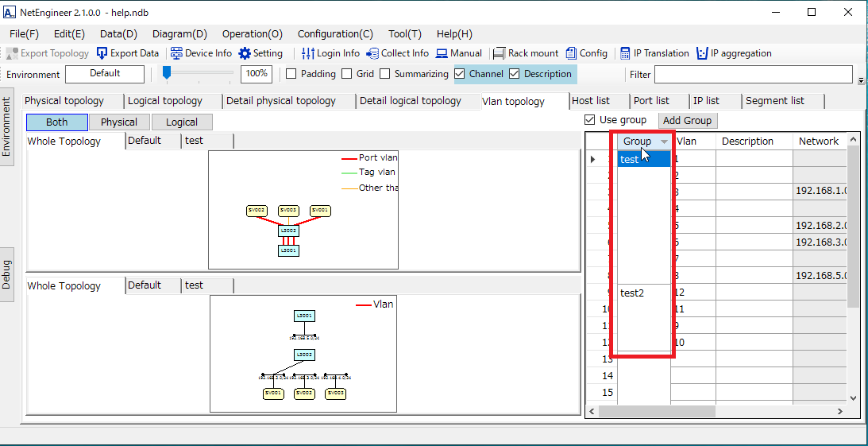Open the Environment Default combo box
The width and height of the screenshot is (868, 446).
coord(105,74)
